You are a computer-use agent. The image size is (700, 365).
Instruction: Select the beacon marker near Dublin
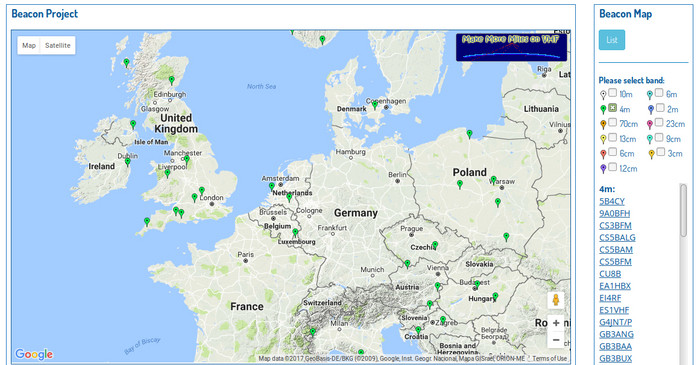click(x=128, y=162)
